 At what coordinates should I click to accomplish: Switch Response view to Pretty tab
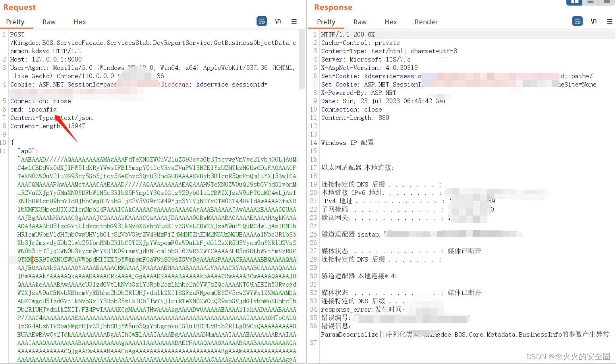(x=326, y=22)
